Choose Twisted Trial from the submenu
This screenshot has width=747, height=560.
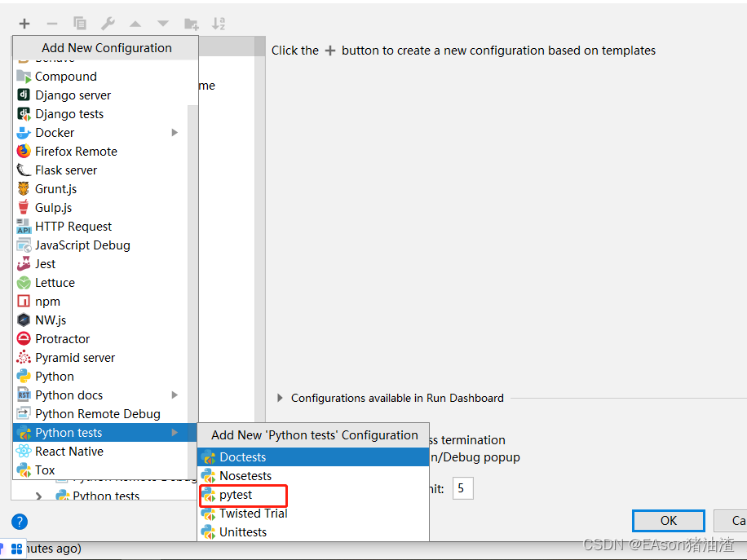click(313, 514)
